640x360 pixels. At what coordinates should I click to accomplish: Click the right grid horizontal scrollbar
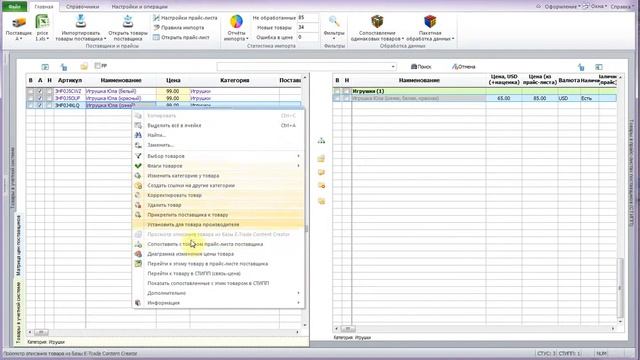click(475, 328)
